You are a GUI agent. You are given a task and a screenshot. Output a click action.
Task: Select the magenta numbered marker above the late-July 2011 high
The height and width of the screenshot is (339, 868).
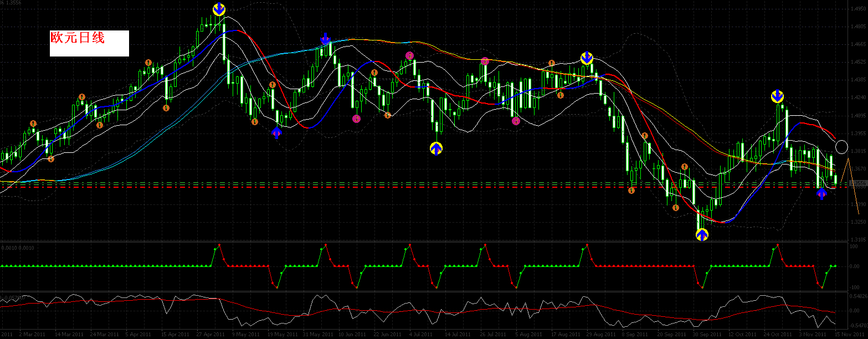[x=485, y=61]
